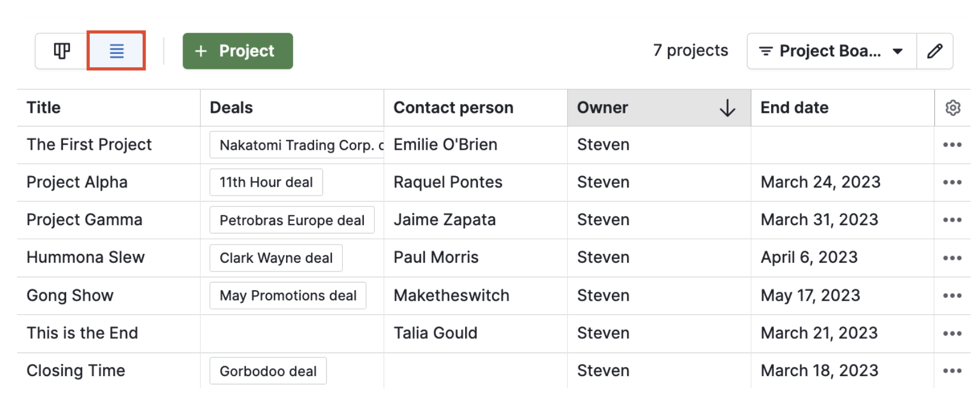Viewport: 980px width, 402px height.
Task: Open more options for Hummona Slew
Action: (x=952, y=258)
